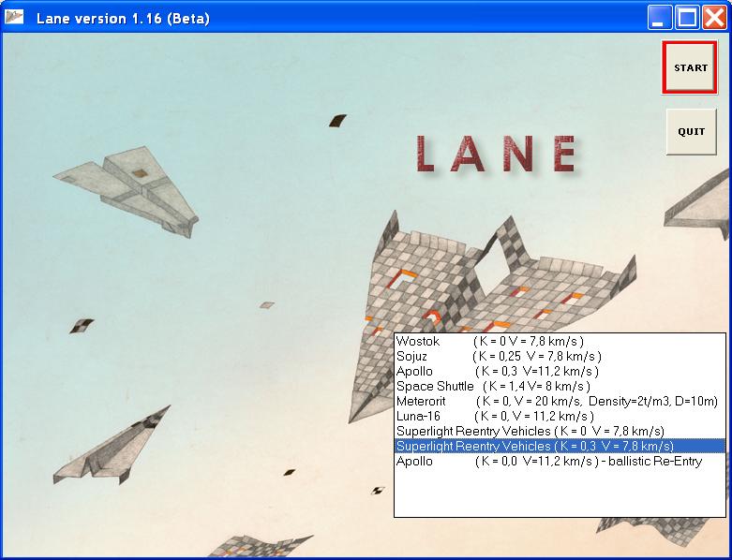Click the Lane version 1.16 title text

[123, 19]
